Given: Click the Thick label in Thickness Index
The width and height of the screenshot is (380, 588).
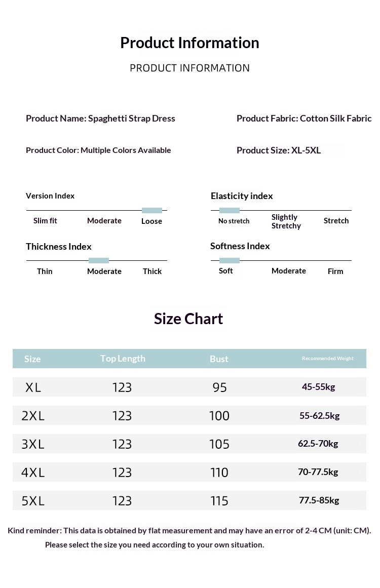Looking at the screenshot, I should [x=152, y=271].
